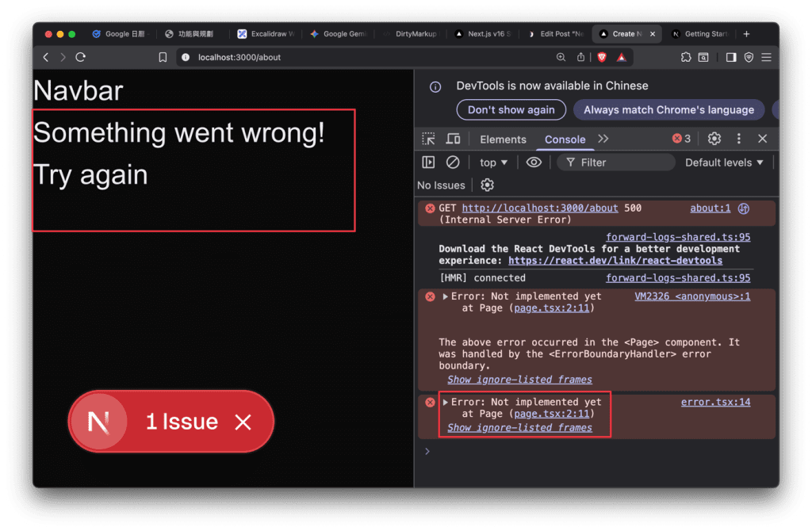Open the DevTools three-dot customize menu
The image size is (812, 531).
(738, 139)
